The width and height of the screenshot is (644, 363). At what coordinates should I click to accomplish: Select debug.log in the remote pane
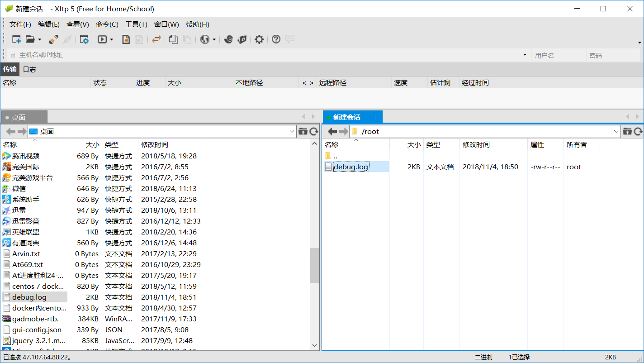(350, 167)
